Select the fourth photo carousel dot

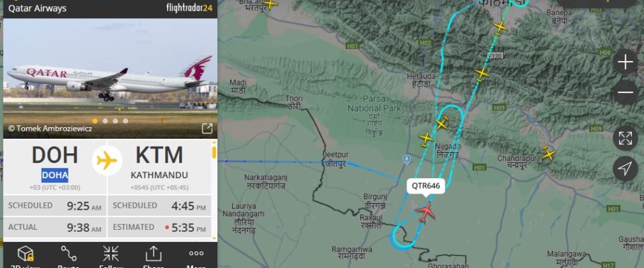(125, 121)
